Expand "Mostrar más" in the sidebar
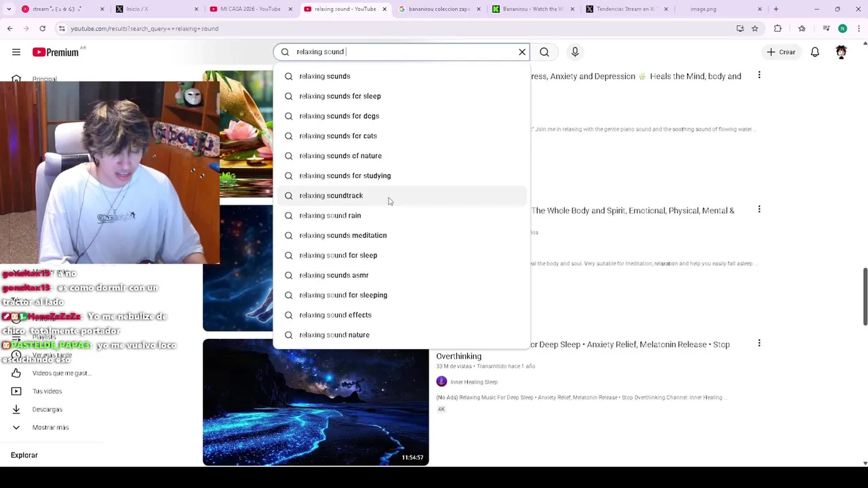Image resolution: width=868 pixels, height=488 pixels. coord(50,428)
